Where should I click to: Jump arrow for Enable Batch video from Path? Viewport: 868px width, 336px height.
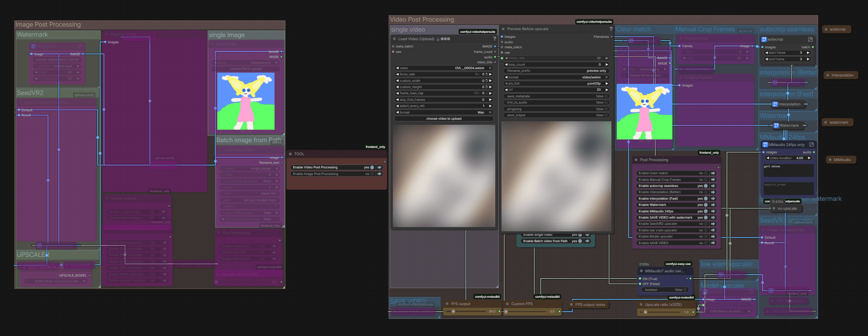pyautogui.click(x=587, y=241)
